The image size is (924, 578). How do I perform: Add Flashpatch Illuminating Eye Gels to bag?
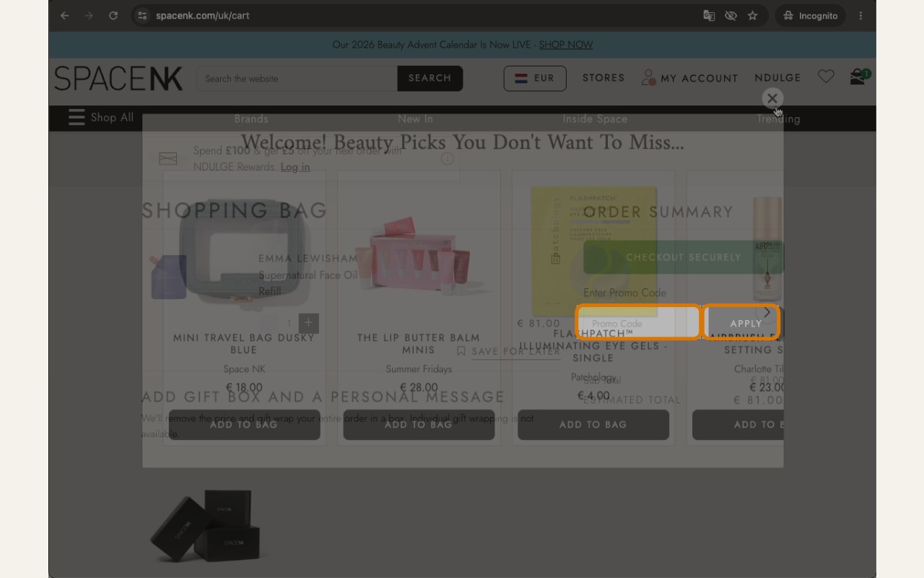(x=593, y=425)
